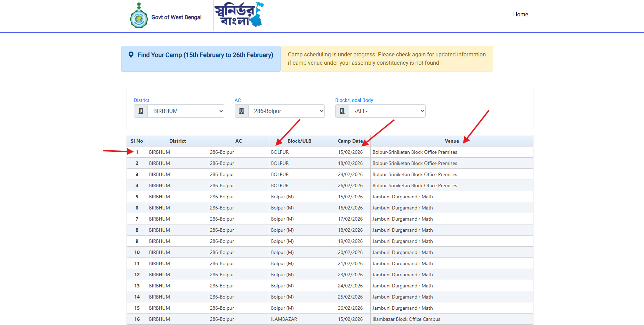Click the building icon beside Block/Local Body dropdown
Screen dimensions: 644x325
(x=342, y=111)
